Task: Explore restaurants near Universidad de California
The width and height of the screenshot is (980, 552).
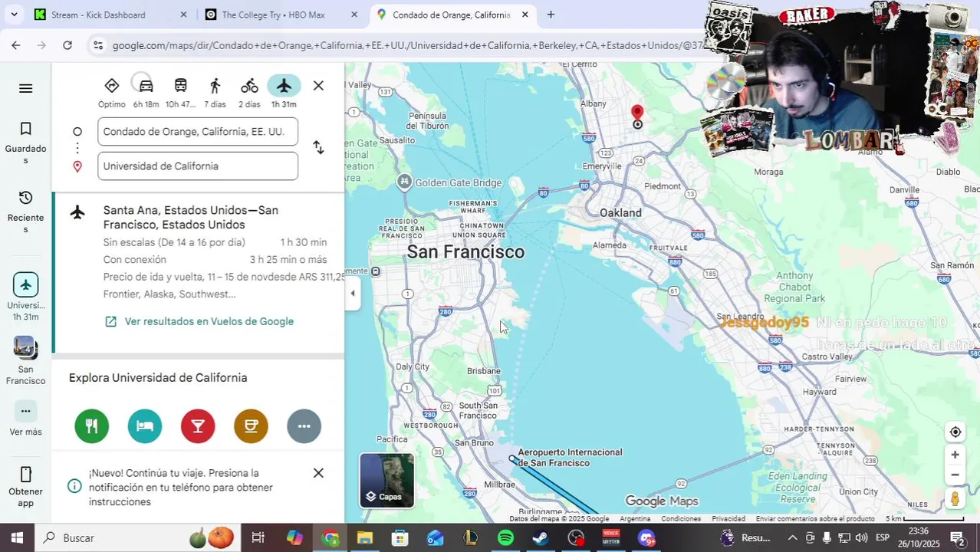Action: tap(92, 426)
